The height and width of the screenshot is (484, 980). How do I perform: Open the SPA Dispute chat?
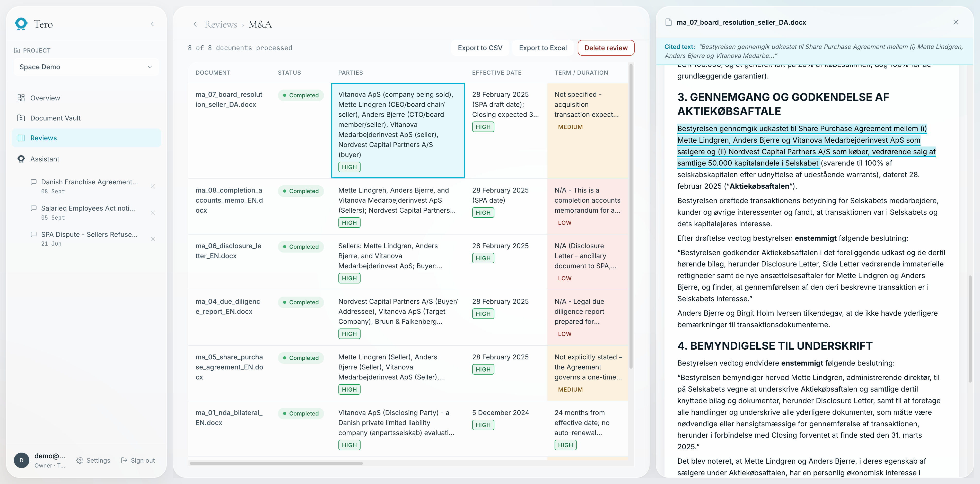click(89, 239)
